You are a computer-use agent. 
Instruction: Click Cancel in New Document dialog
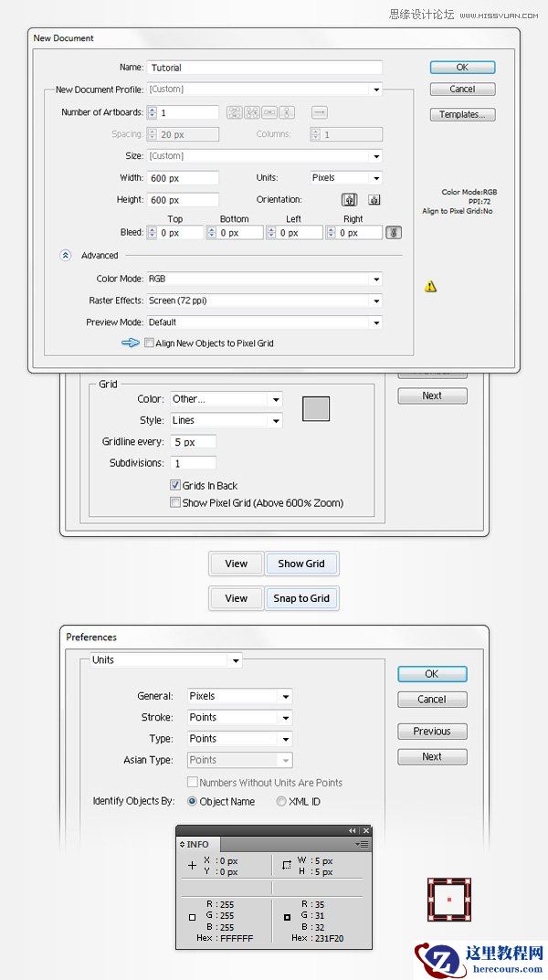462,90
